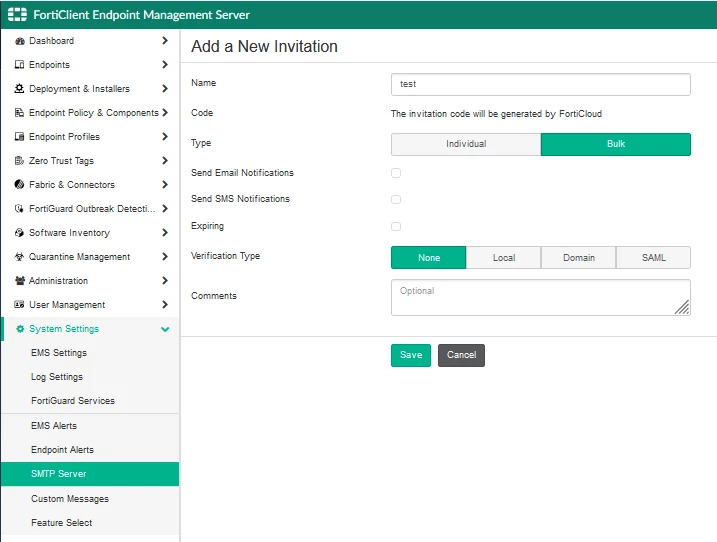Image resolution: width=717 pixels, height=542 pixels.
Task: Click the Software Inventory menu label
Action: [70, 232]
